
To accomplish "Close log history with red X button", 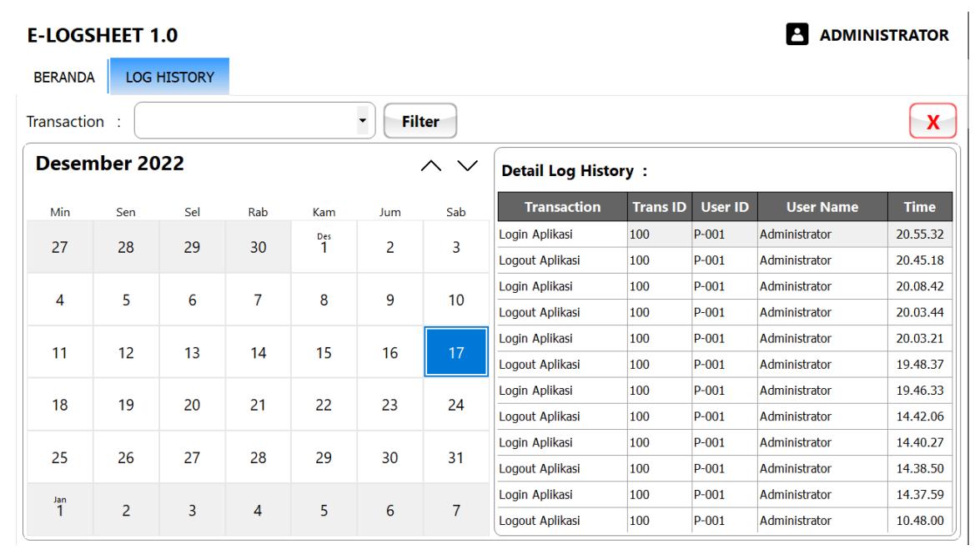I will [932, 121].
